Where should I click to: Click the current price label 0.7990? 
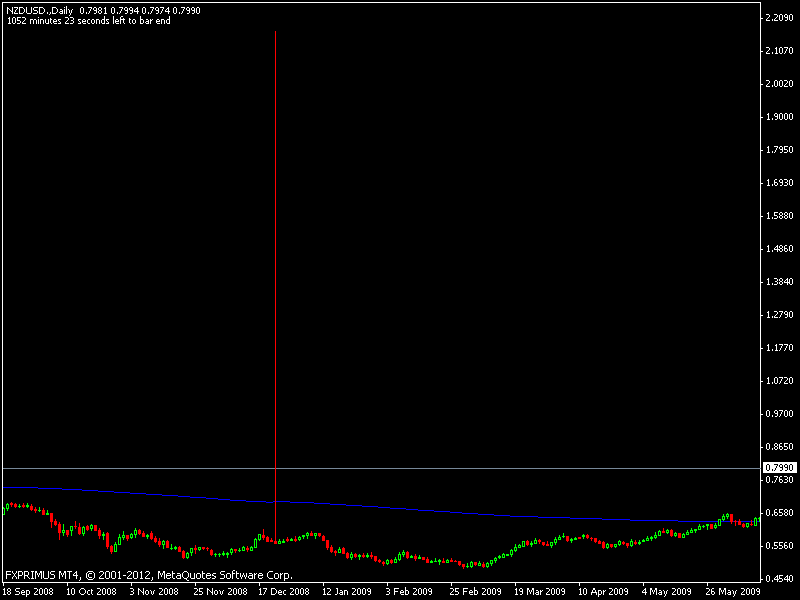(x=778, y=468)
